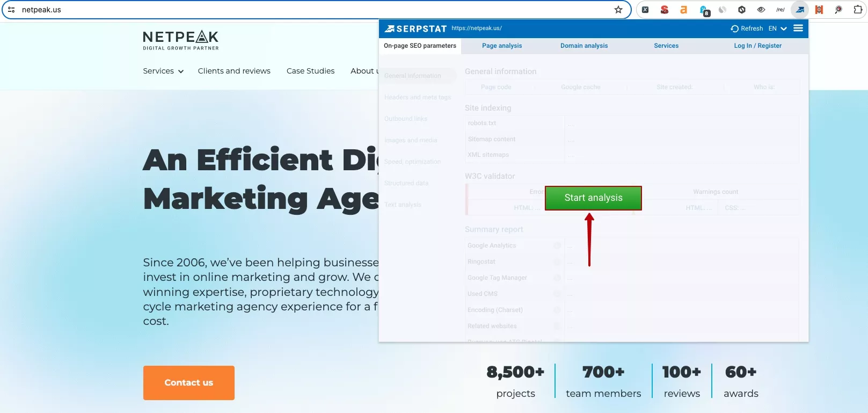Click the dark X extension icon
This screenshot has height=413, width=868.
pos(645,10)
